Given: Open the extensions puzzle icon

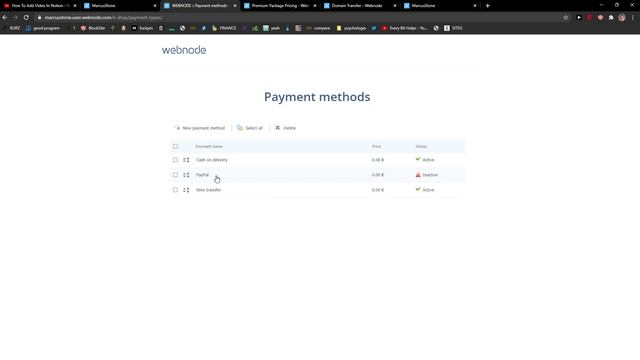Looking at the screenshot, I should (x=611, y=18).
